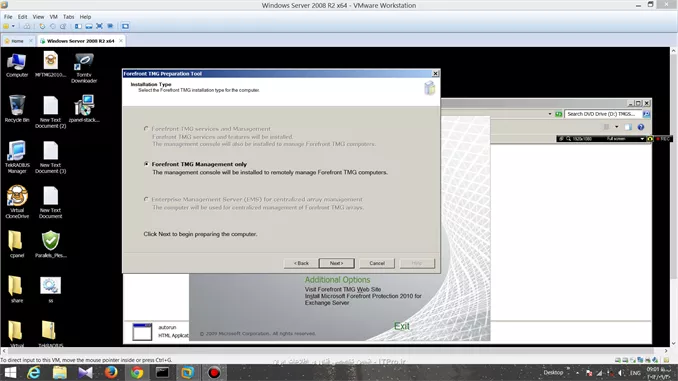Open the zpanel-stack desktop icon
The image size is (678, 381).
click(84, 109)
